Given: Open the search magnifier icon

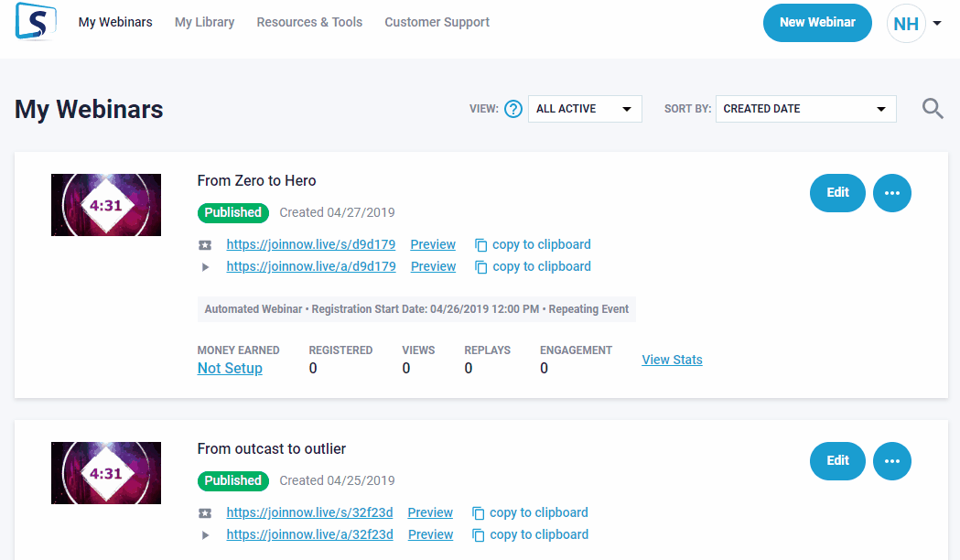Looking at the screenshot, I should click(x=933, y=108).
